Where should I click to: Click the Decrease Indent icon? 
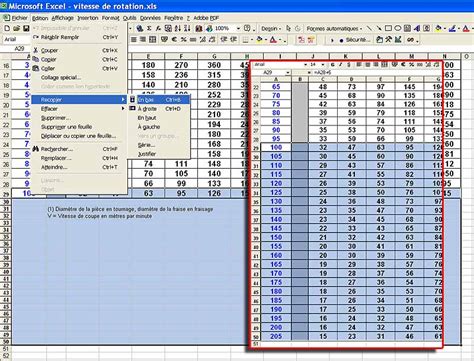(224, 40)
